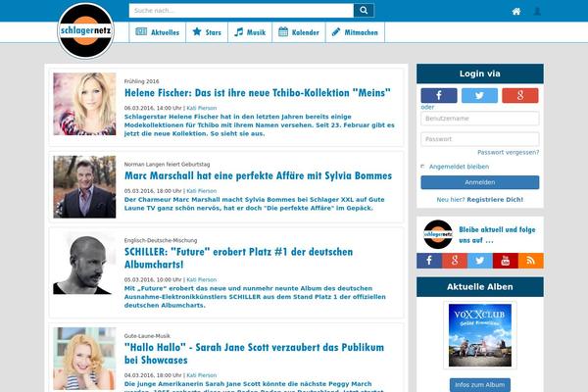Viewport: 588px width, 392px height.
Task: Click the Passwort input field
Action: click(x=479, y=139)
